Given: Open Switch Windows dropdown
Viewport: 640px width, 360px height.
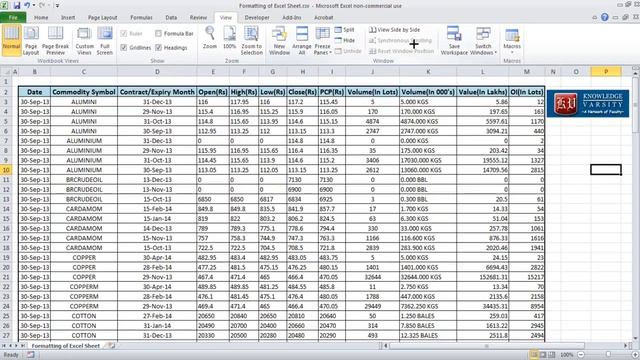Looking at the screenshot, I should (x=483, y=40).
